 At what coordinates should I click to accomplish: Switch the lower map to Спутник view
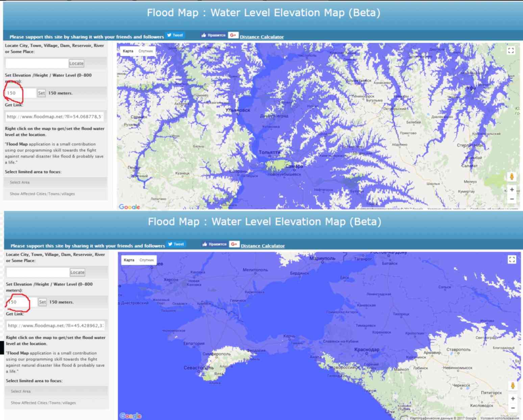[147, 260]
